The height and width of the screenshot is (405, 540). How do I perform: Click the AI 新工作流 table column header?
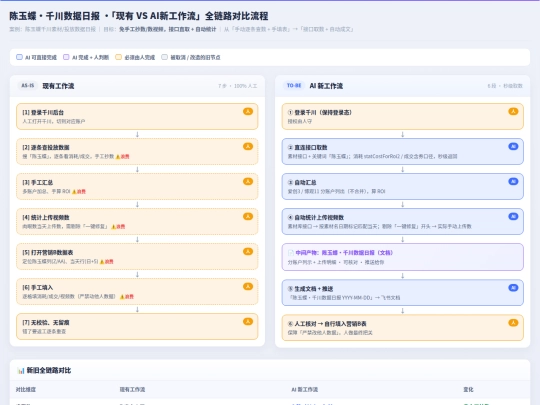point(304,390)
